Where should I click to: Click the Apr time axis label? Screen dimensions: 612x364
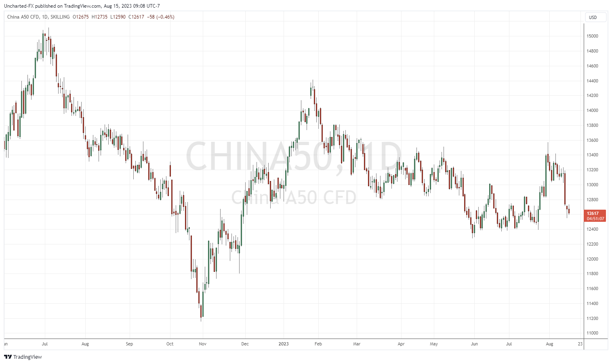[x=401, y=344]
